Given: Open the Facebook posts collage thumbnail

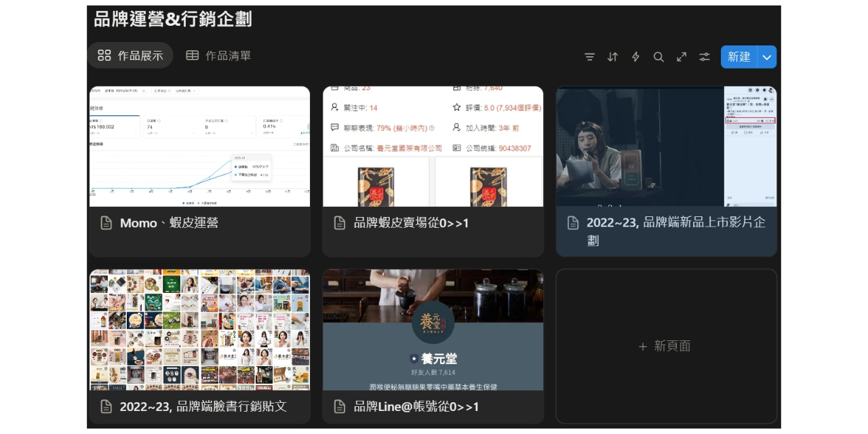Looking at the screenshot, I should tap(199, 330).
